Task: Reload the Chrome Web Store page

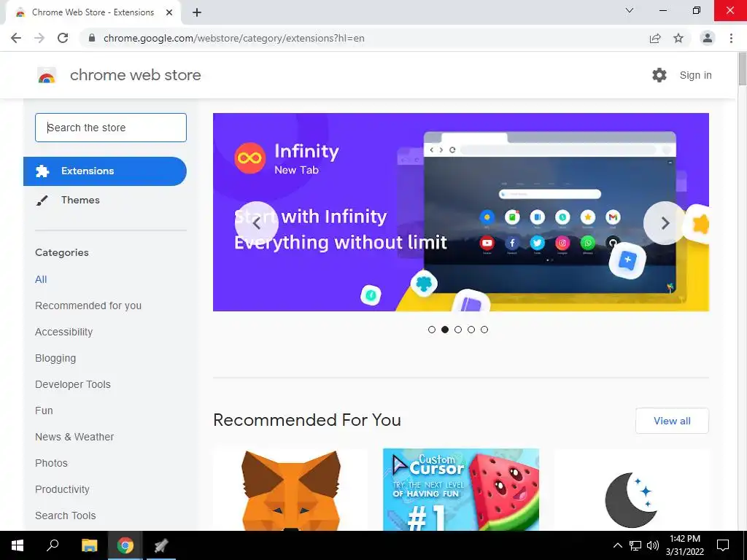Action: [63, 38]
